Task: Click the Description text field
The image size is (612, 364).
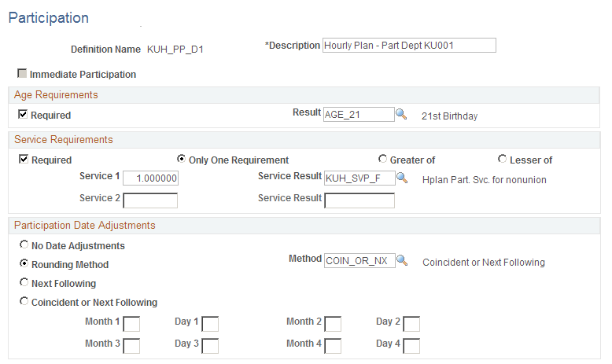Action: (409, 46)
